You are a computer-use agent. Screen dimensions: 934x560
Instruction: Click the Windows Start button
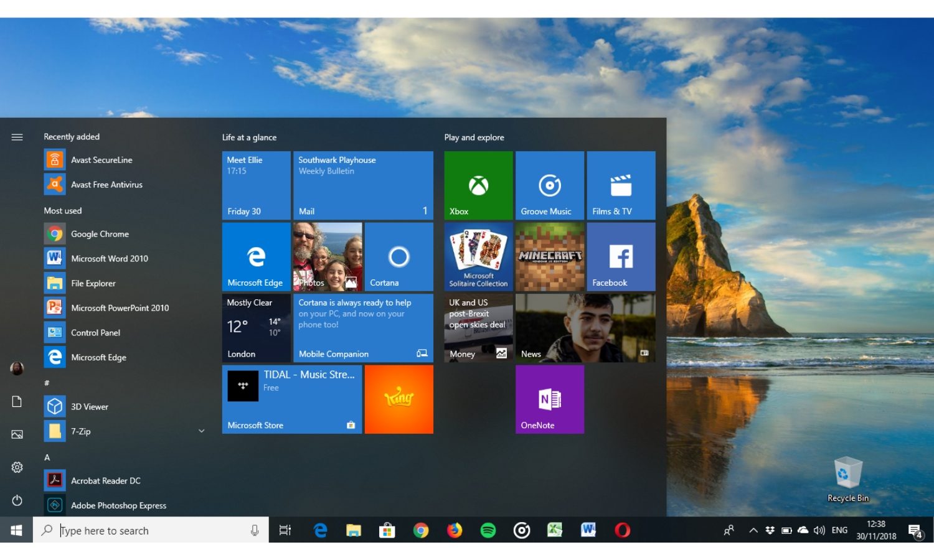tap(16, 530)
